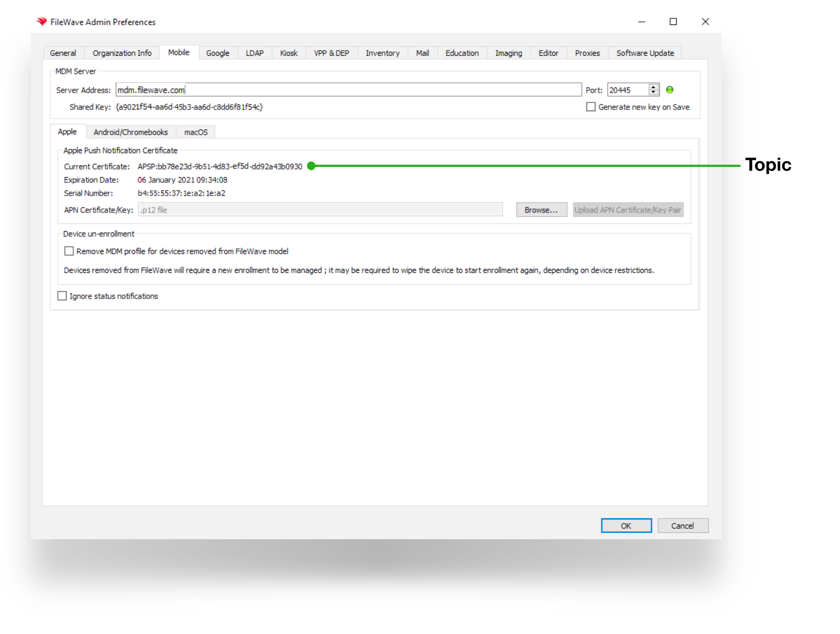This screenshot has height=634, width=840.
Task: Click Browse to choose a certificate file
Action: tap(541, 210)
